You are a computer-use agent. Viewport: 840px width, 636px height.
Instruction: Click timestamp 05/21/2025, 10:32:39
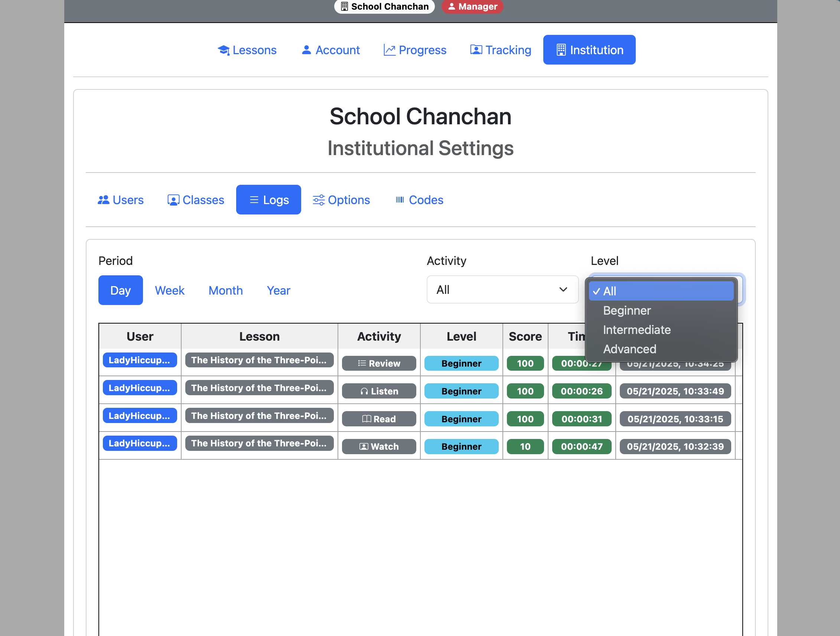[x=675, y=447]
